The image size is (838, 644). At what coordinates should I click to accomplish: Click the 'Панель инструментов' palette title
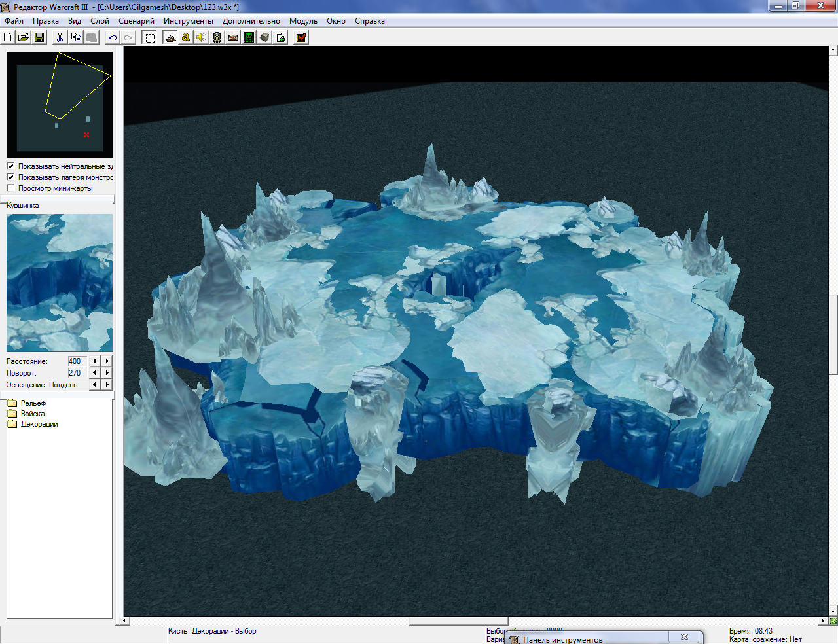pos(562,639)
